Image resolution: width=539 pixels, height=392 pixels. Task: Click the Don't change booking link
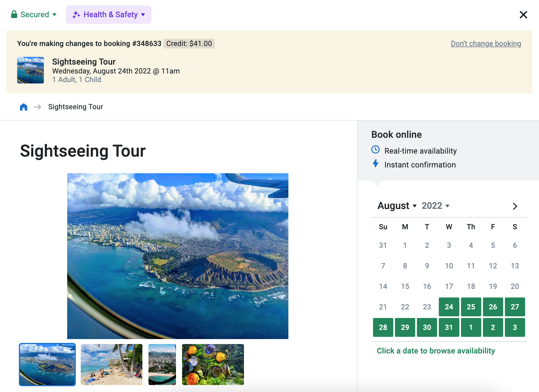coord(486,44)
